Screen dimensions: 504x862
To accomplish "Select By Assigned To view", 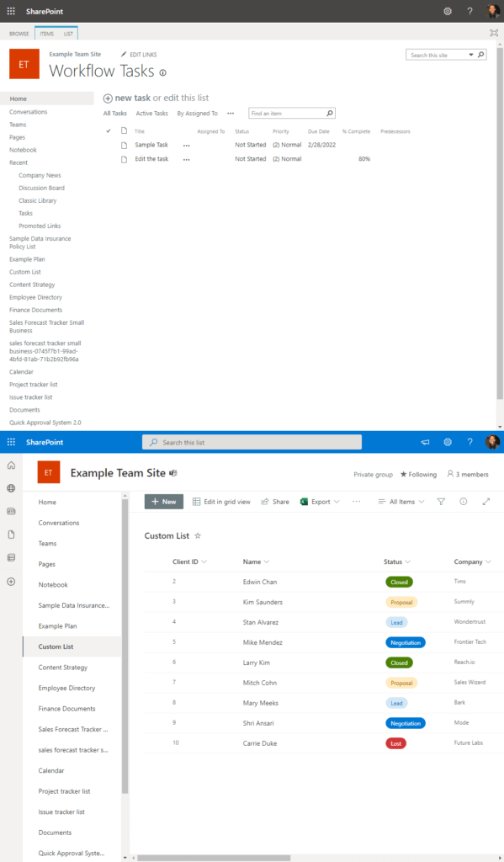I will pyautogui.click(x=198, y=114).
